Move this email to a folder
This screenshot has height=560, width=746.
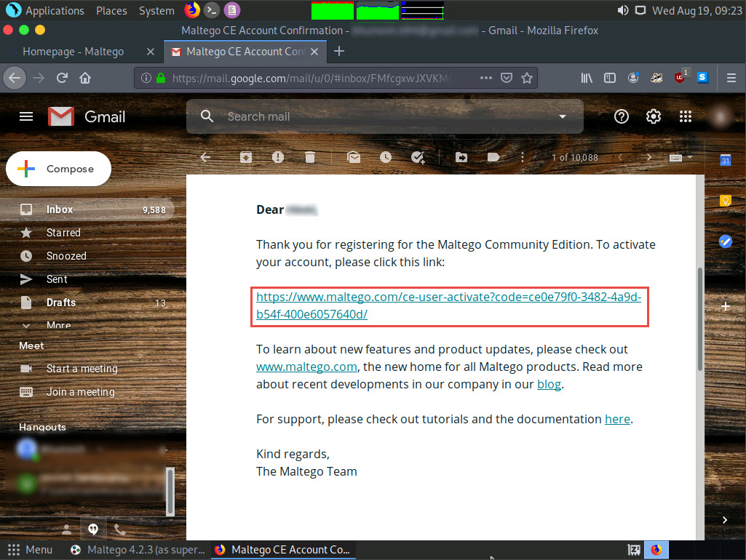pyautogui.click(x=461, y=157)
